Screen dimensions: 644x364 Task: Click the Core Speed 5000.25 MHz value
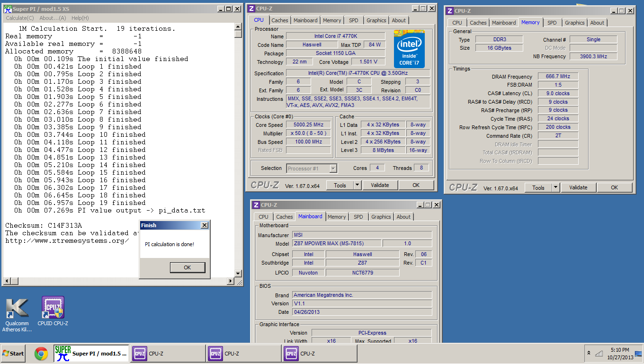click(x=308, y=125)
